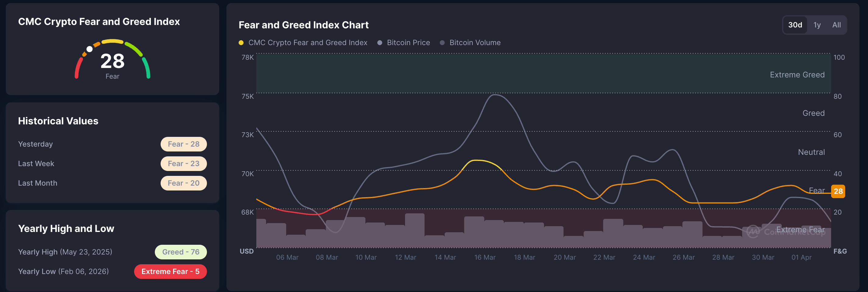
Task: Click the Extreme Fear - 5 red badge
Action: [170, 272]
